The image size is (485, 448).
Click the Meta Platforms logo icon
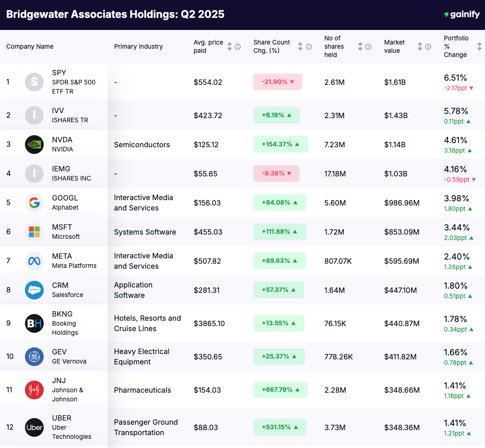coord(35,261)
